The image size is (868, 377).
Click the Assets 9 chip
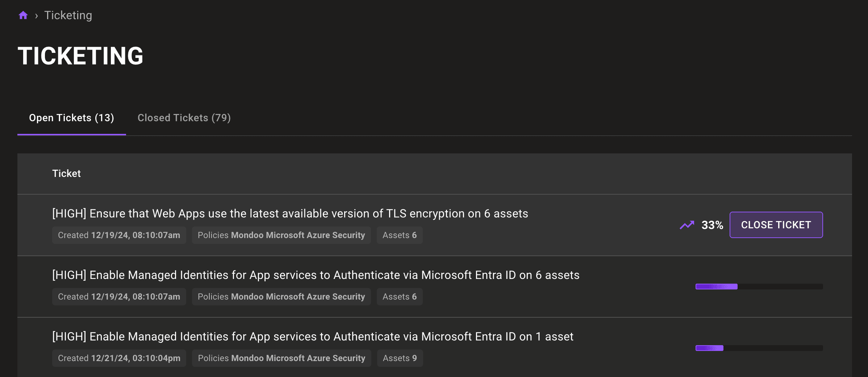[400, 358]
